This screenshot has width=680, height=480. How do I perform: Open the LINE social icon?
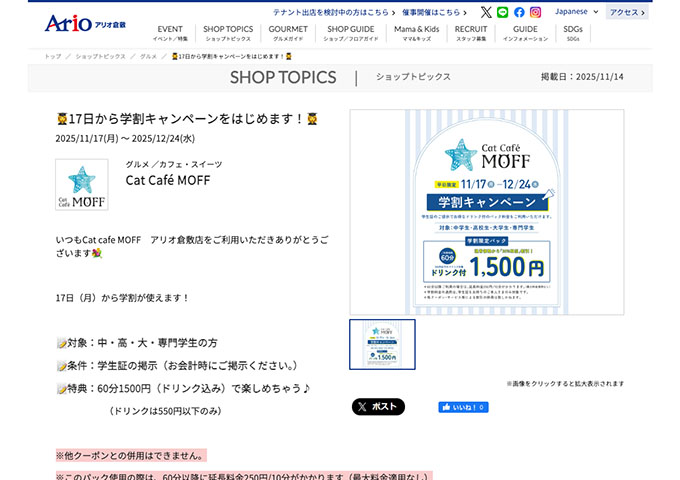(x=503, y=12)
